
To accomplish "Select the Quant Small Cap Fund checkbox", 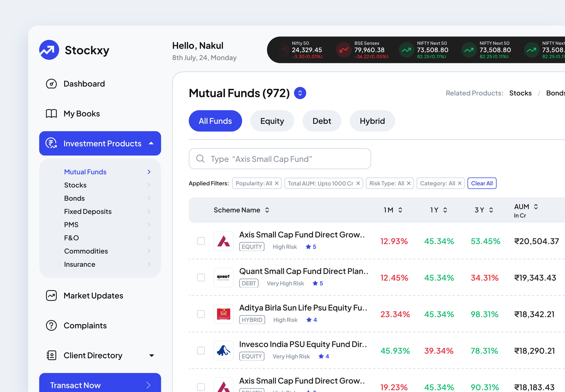I will [201, 278].
